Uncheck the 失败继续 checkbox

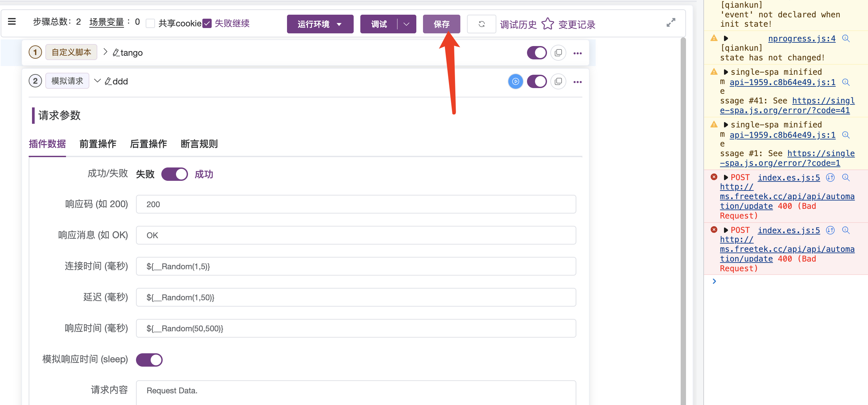pos(207,23)
